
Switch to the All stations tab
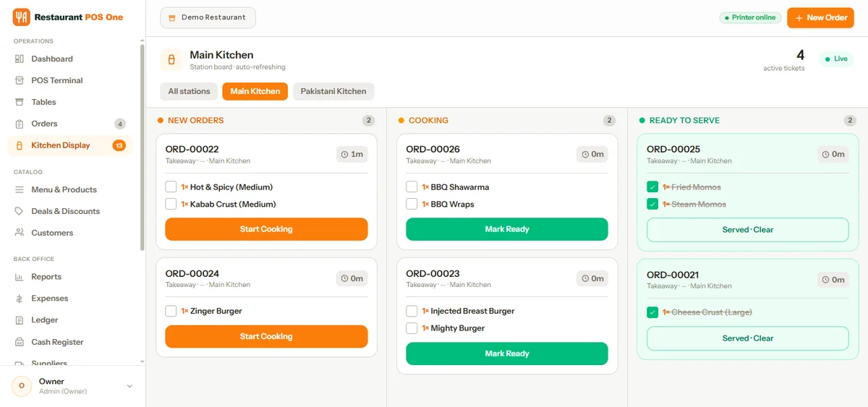(x=189, y=91)
